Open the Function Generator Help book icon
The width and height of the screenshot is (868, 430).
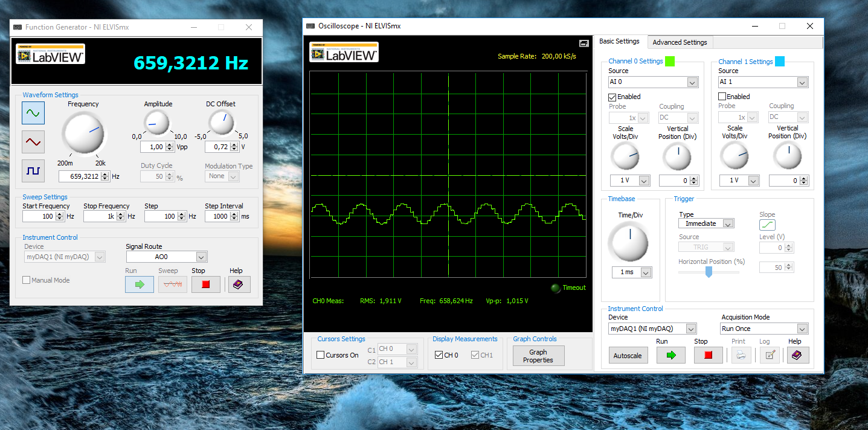[x=239, y=284]
